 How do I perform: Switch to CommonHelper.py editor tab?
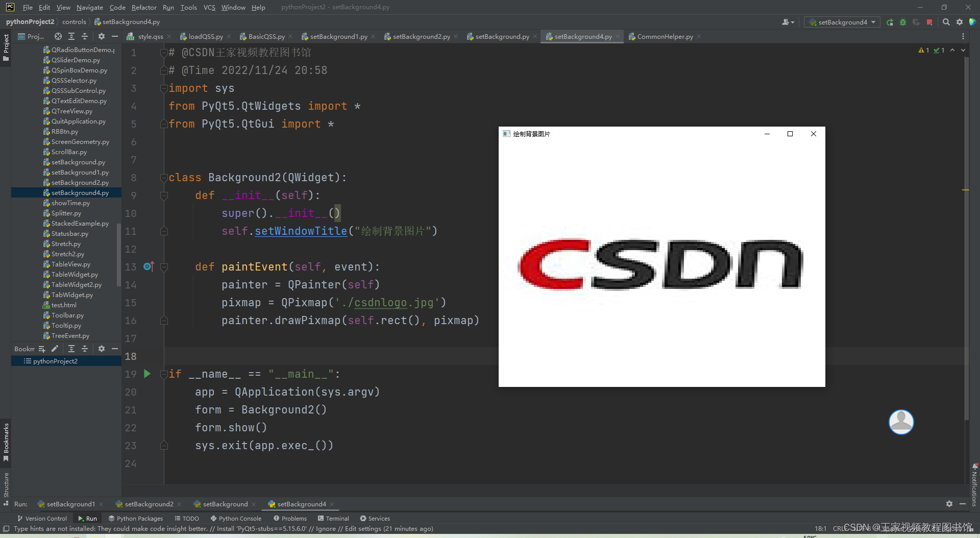coord(665,36)
